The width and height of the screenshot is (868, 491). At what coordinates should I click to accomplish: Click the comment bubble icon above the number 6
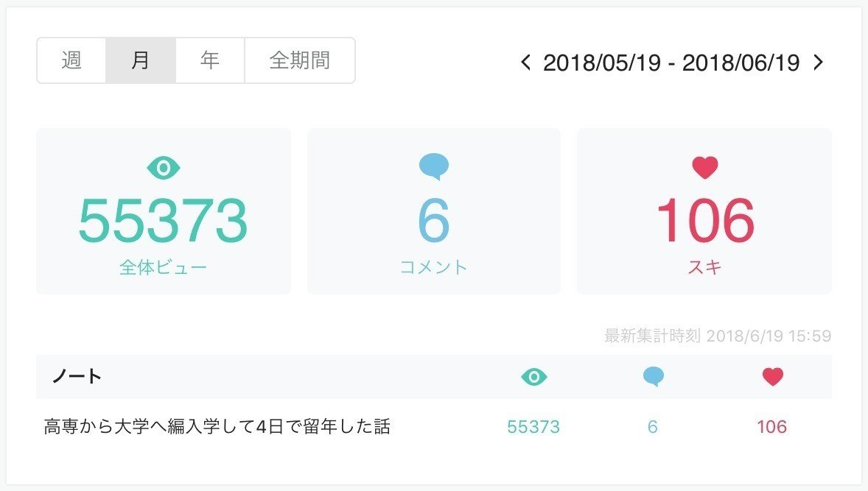point(433,166)
